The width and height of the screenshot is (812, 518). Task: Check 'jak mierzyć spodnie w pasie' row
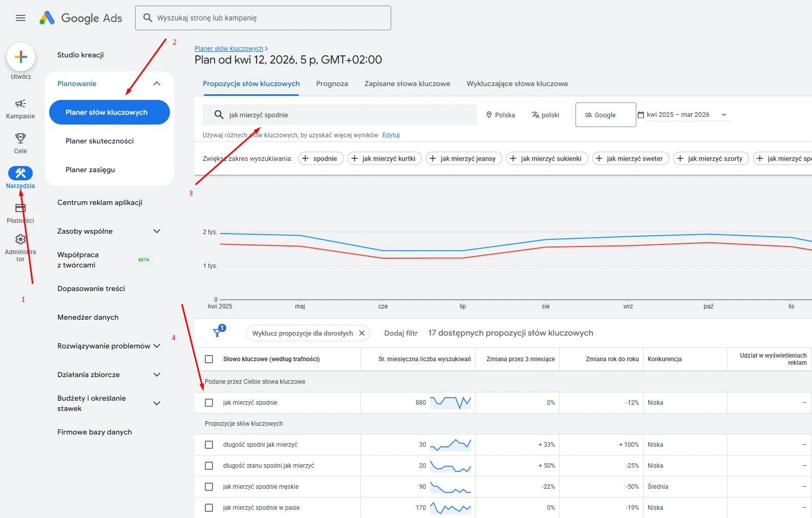pyautogui.click(x=209, y=508)
